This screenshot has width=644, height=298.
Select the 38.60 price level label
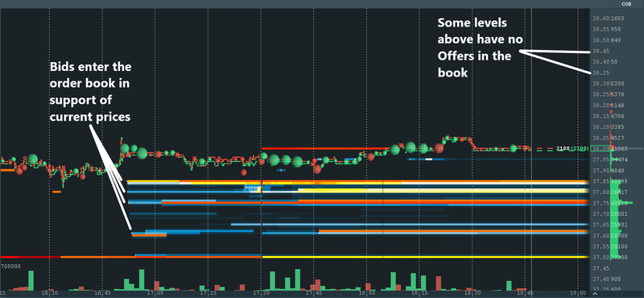click(601, 19)
